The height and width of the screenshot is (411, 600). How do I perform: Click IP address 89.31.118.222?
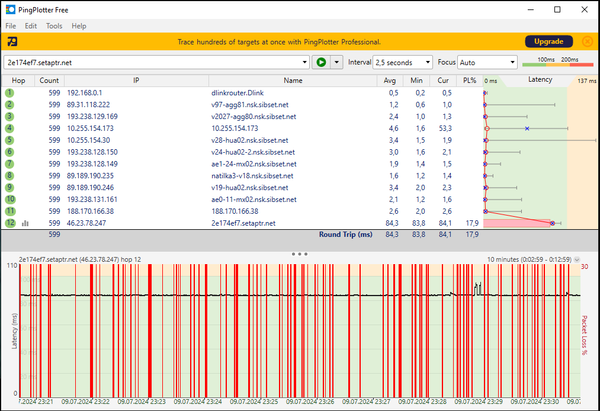tap(88, 104)
